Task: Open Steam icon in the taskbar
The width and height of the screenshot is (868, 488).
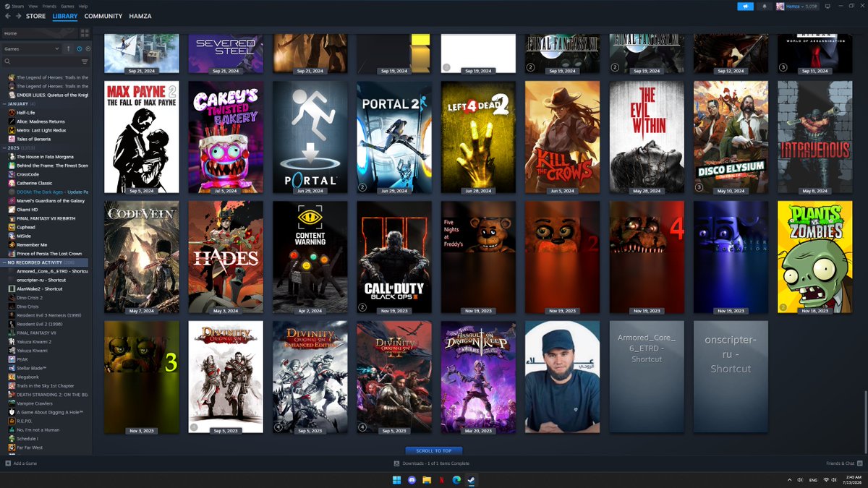Action: (x=472, y=480)
